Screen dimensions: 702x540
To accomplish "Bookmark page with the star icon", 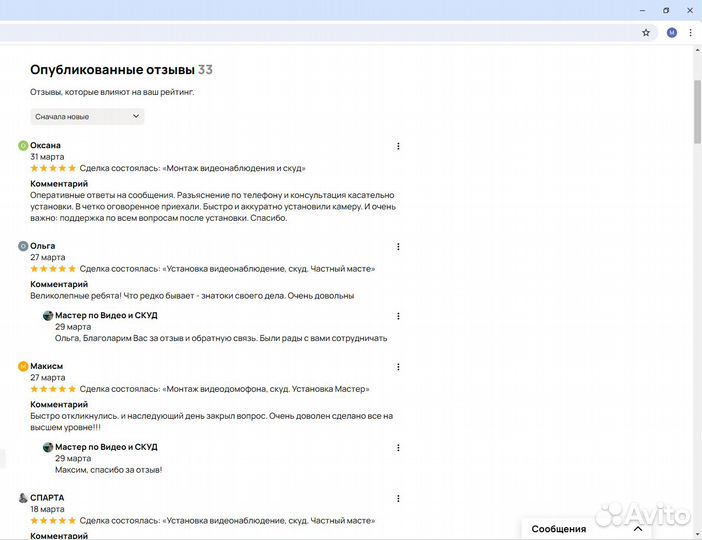I will (x=646, y=32).
